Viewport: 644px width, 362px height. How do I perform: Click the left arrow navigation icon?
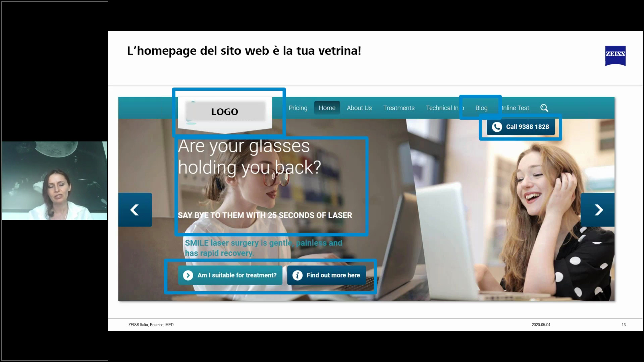tap(135, 209)
